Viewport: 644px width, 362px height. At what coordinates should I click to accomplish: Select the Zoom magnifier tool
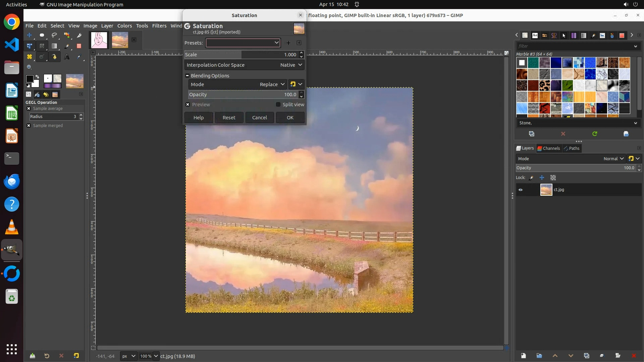pyautogui.click(x=30, y=67)
